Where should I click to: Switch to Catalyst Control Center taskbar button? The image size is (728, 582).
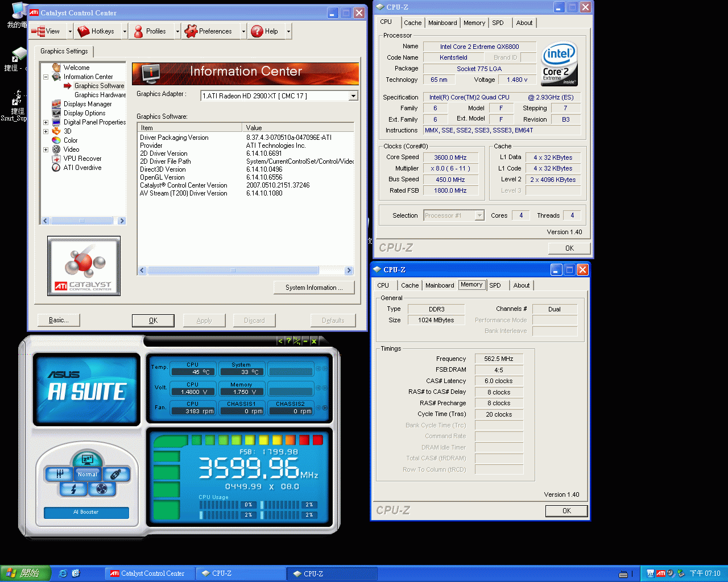[150, 573]
